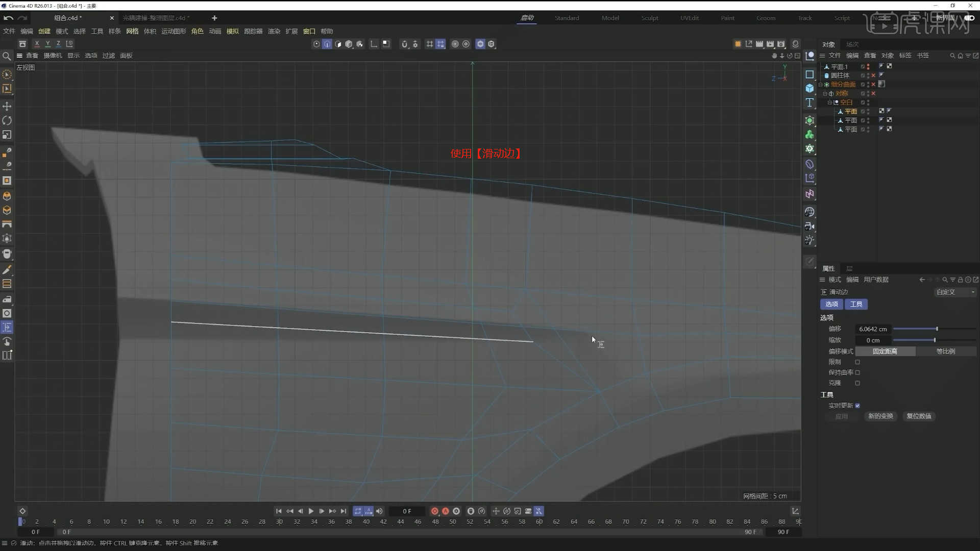
Task: Collapse the 对称 tree node
Action: [x=825, y=94]
